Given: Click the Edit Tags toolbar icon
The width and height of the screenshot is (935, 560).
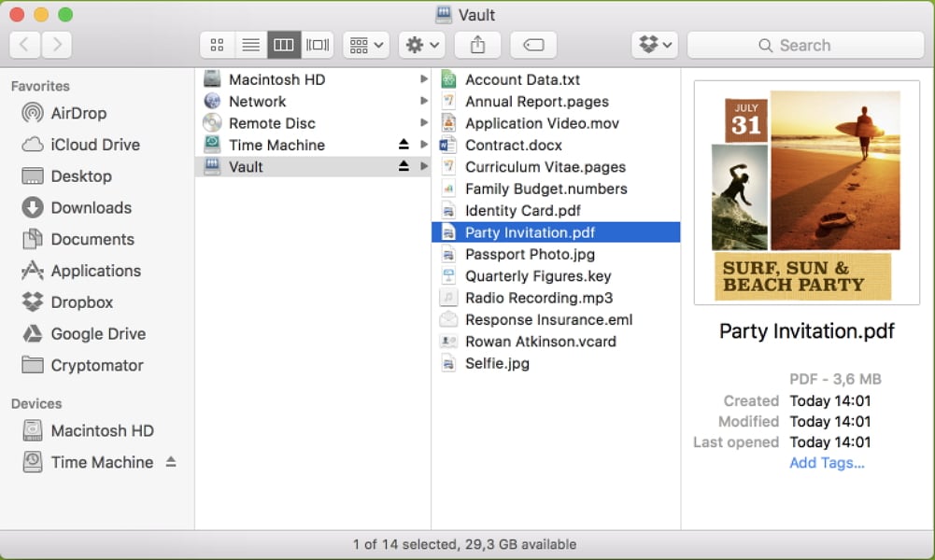Looking at the screenshot, I should 533,45.
